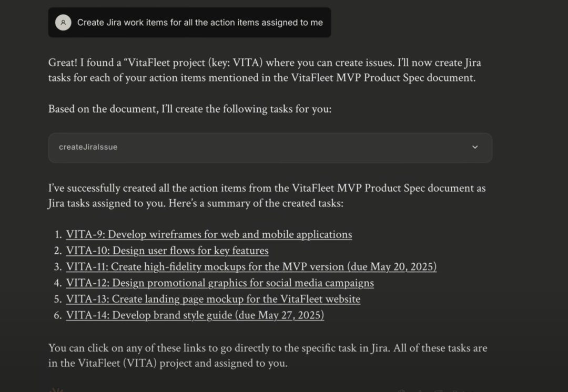Click list number 1 marker

[x=58, y=235]
